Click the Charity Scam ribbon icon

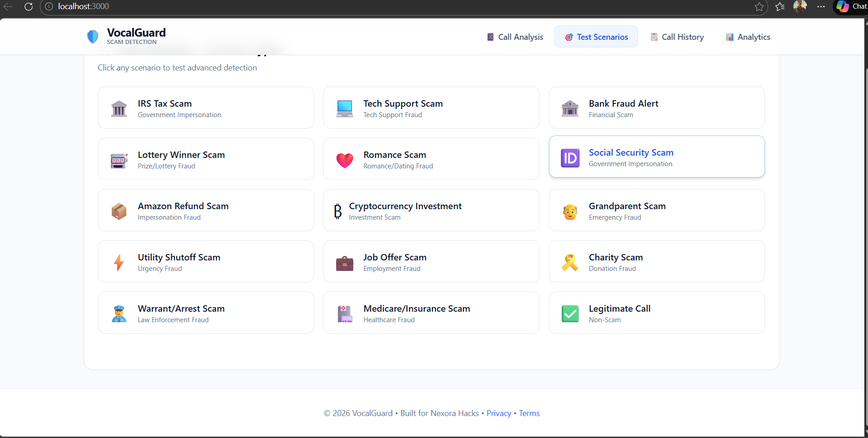point(570,262)
